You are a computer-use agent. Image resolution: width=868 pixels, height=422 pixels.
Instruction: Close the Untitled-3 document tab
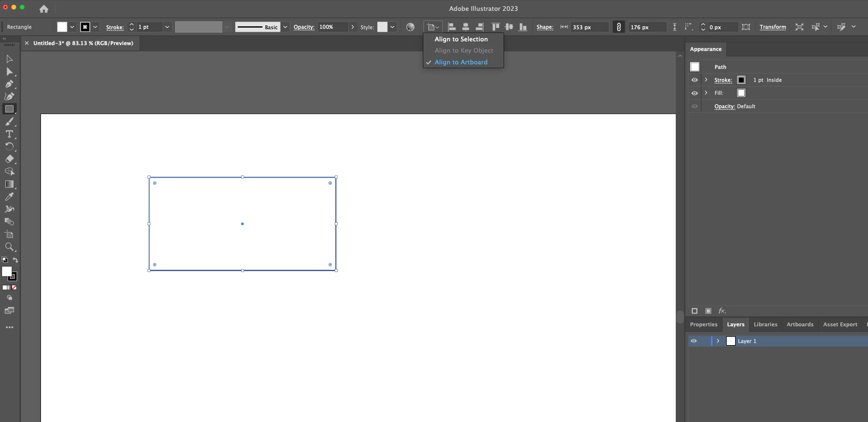(x=27, y=43)
